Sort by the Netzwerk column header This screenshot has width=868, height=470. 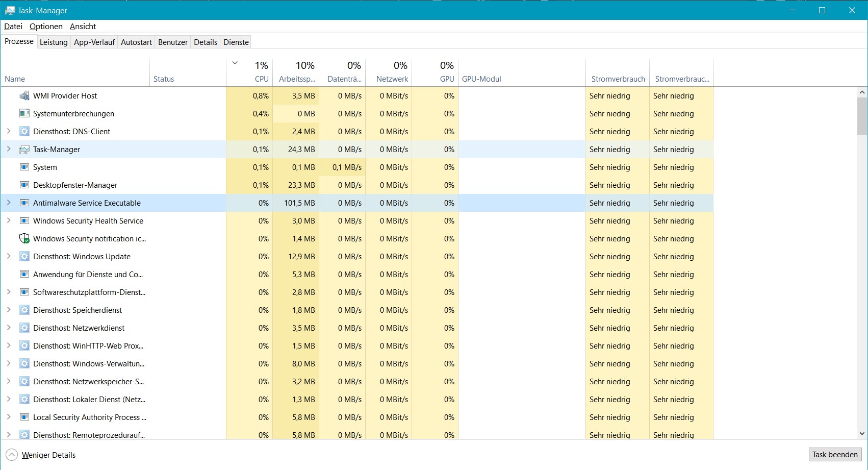click(389, 72)
